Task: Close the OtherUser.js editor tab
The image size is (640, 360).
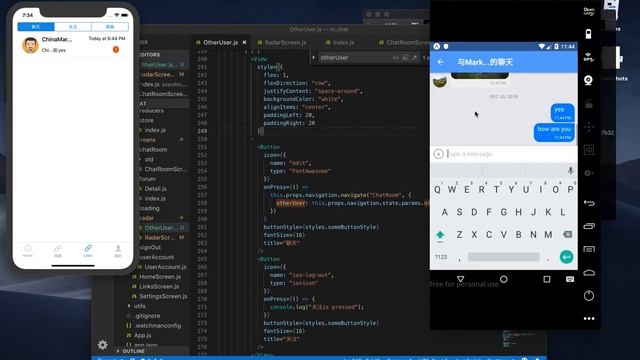Action: coord(244,42)
